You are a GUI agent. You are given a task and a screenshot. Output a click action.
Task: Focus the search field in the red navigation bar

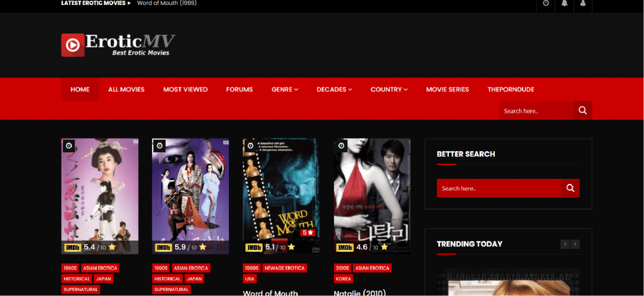pos(536,110)
